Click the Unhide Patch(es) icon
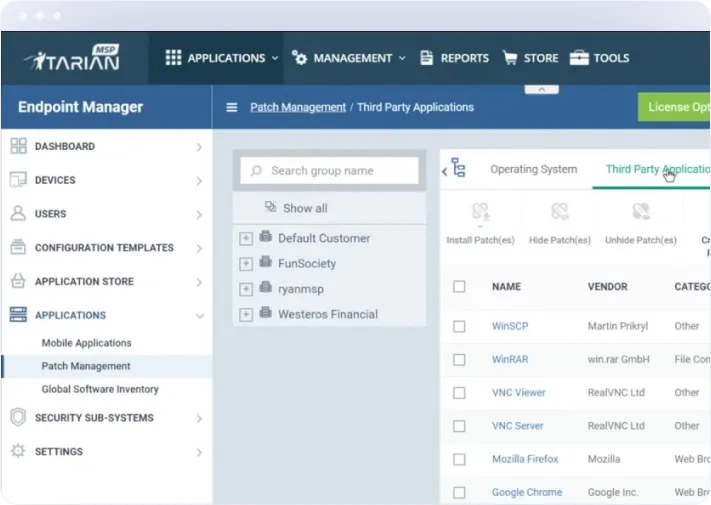711x505 pixels. [x=641, y=212]
